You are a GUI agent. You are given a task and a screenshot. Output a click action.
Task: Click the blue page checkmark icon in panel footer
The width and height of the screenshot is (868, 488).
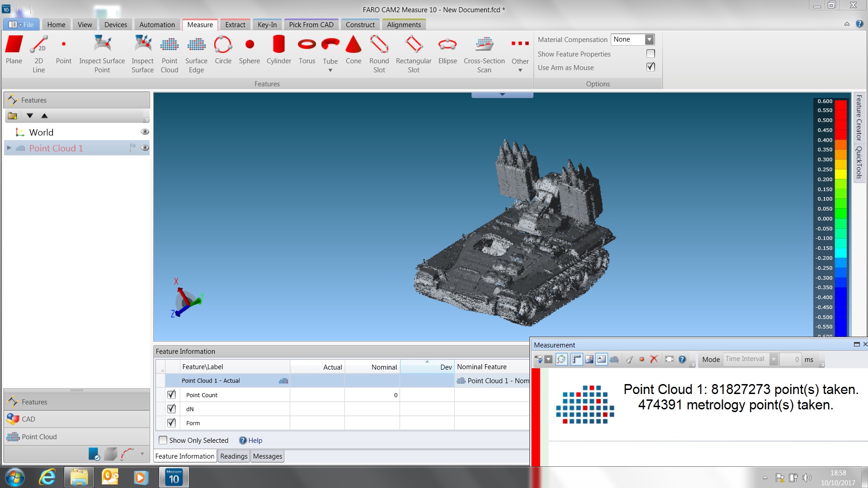tap(94, 454)
